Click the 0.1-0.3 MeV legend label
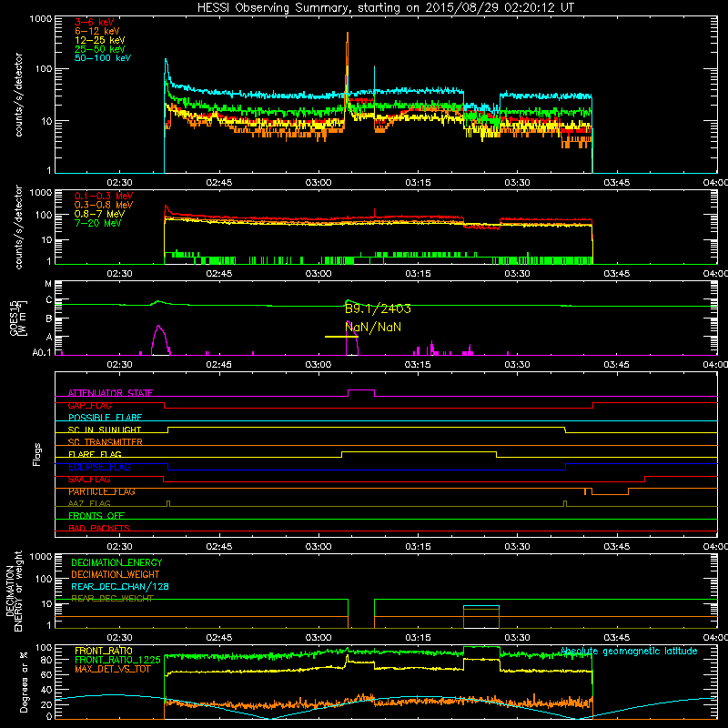Screen dimensions: 728x728 coord(103,196)
